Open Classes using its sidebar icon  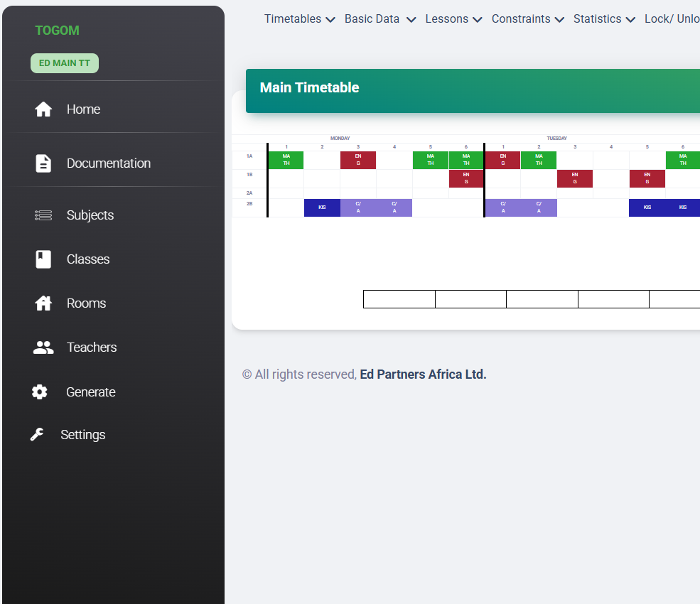point(43,259)
